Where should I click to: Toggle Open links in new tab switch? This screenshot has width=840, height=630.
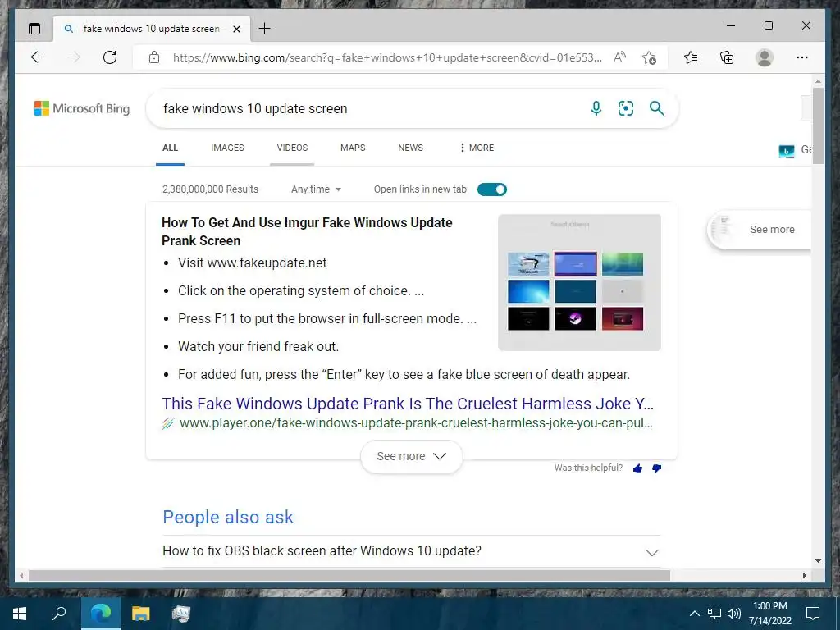(x=492, y=189)
